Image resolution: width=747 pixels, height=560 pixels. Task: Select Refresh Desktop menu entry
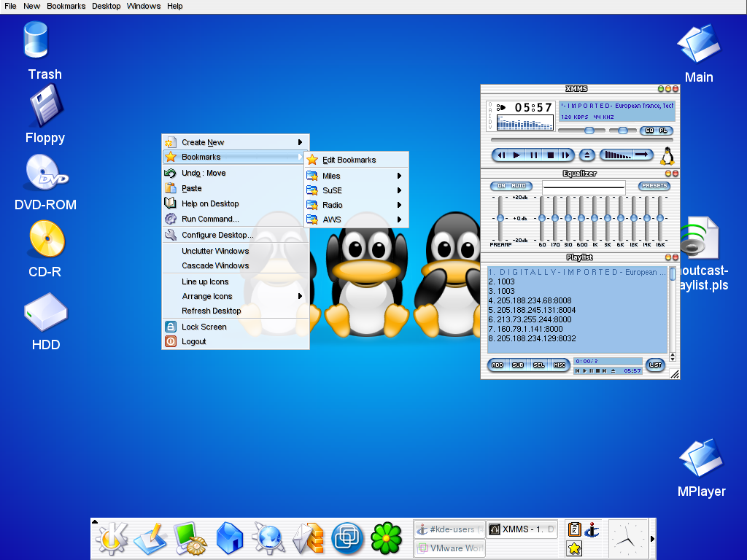236,311
